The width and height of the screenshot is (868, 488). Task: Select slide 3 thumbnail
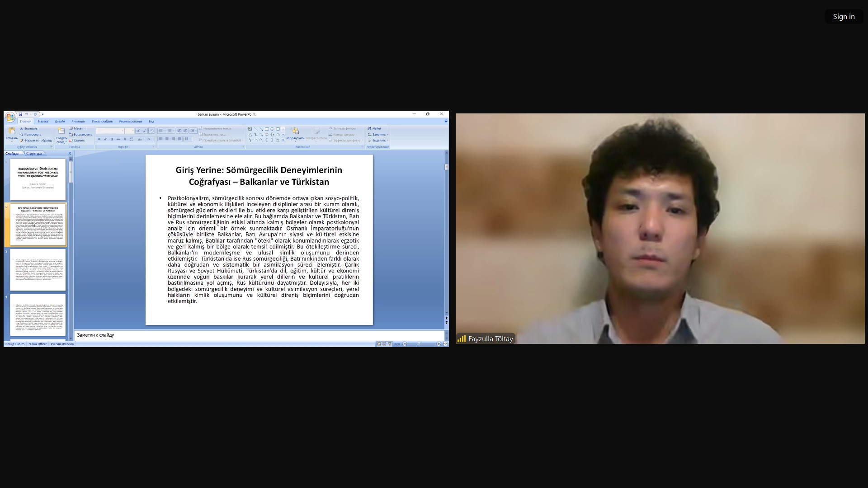coord(38,270)
